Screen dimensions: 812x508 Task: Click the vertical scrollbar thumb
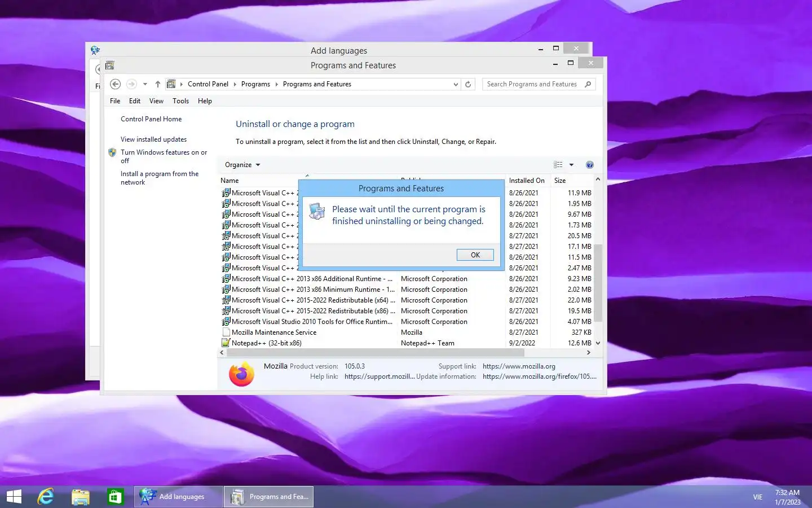(x=598, y=283)
